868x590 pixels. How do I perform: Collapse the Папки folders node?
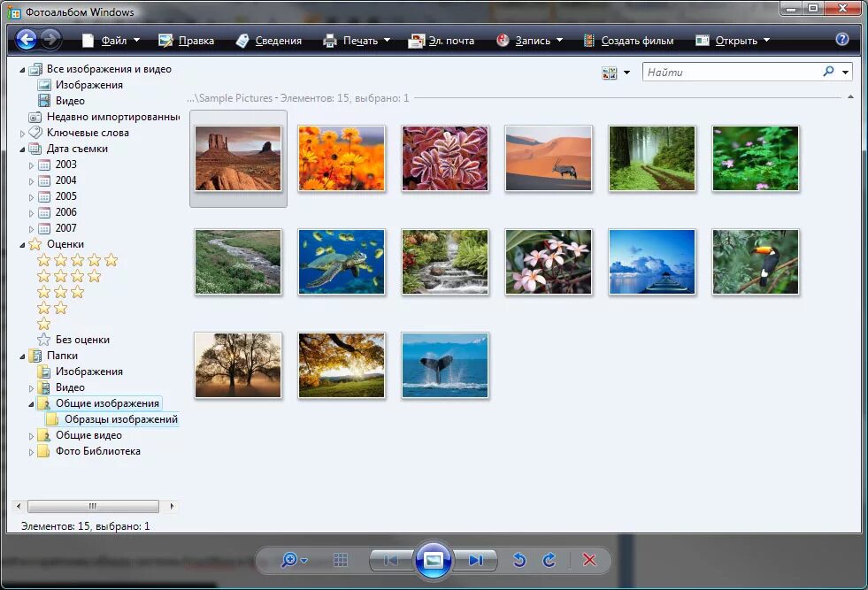tap(22, 356)
